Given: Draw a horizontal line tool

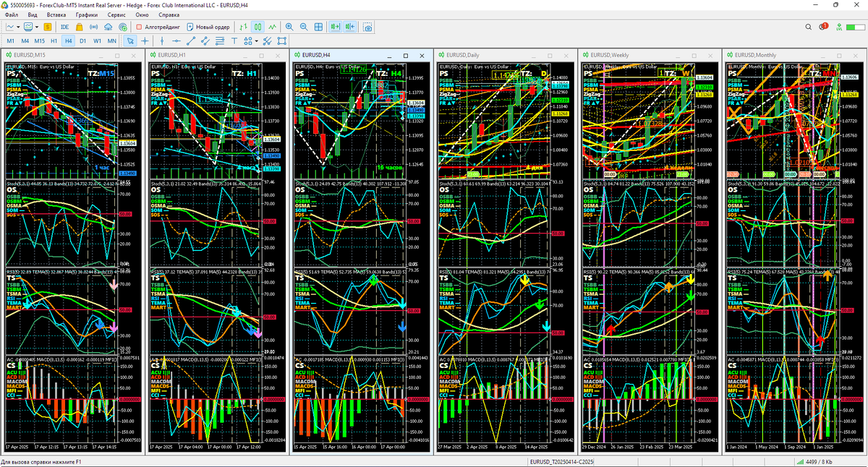Looking at the screenshot, I should 176,41.
